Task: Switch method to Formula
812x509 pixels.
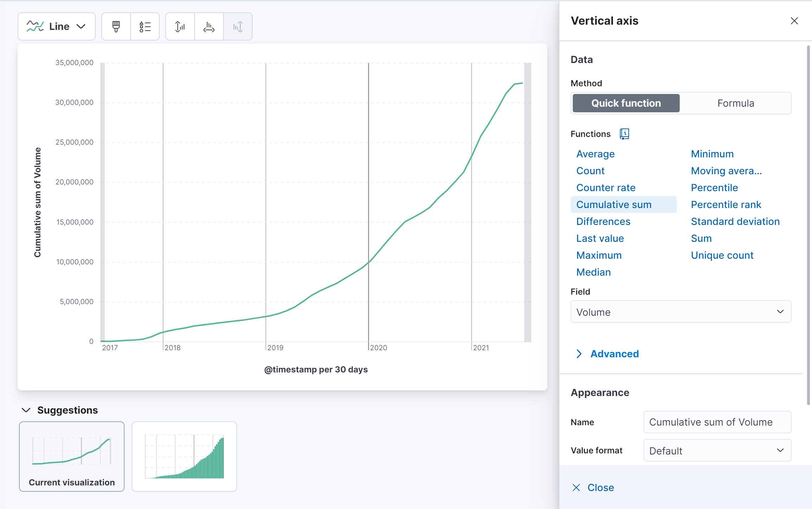Action: [x=735, y=103]
